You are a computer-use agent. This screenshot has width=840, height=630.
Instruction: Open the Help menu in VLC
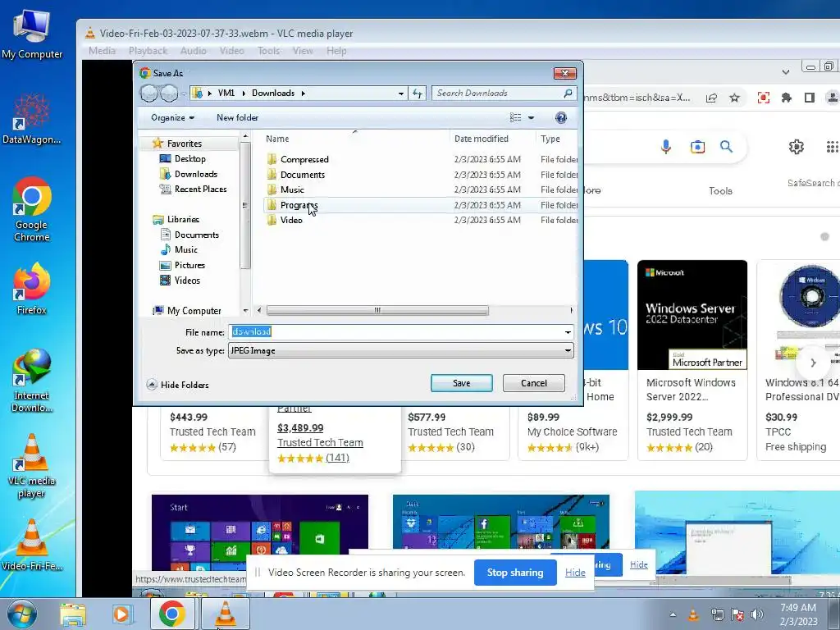pos(336,51)
